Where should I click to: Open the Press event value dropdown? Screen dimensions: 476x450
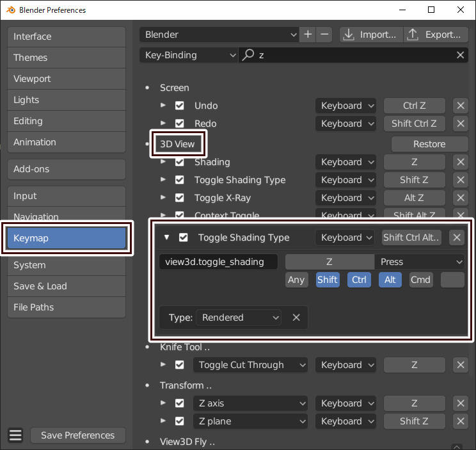point(420,262)
